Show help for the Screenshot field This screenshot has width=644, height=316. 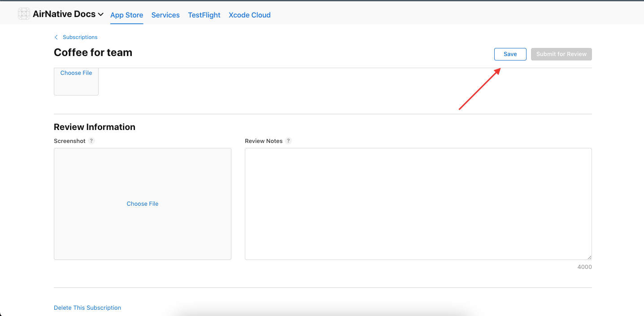[91, 141]
